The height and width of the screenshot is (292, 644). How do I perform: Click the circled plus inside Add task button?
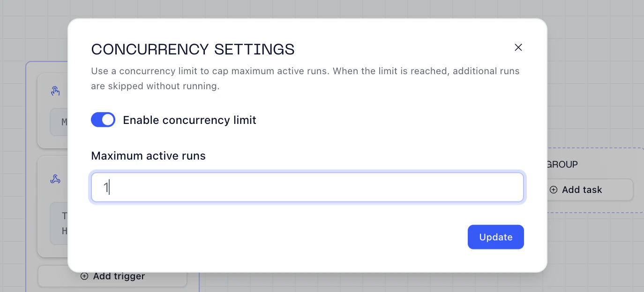554,190
